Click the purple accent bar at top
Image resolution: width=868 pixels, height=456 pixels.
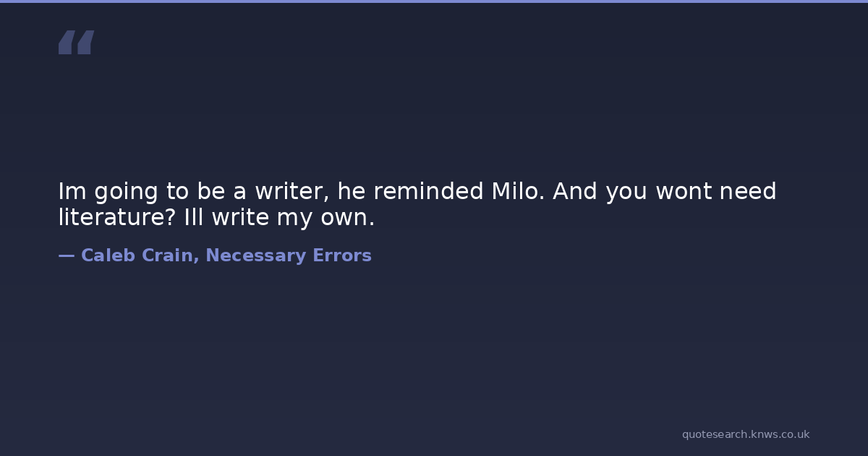click(x=434, y=1)
